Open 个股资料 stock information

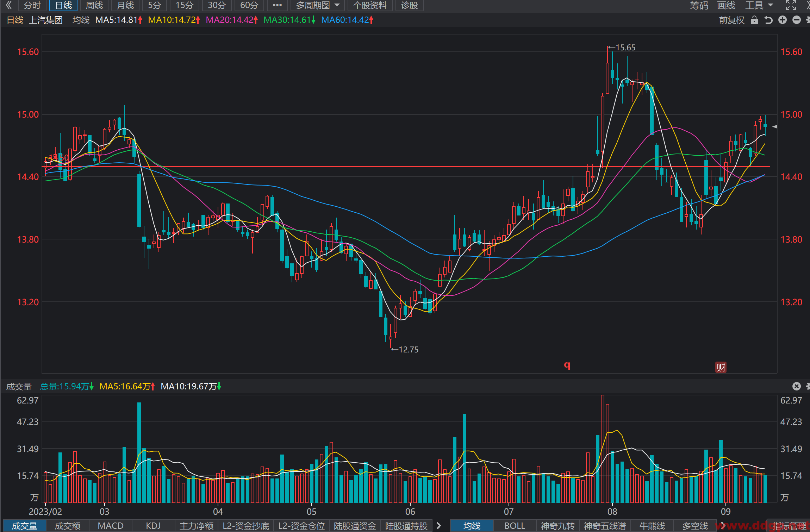pos(370,5)
